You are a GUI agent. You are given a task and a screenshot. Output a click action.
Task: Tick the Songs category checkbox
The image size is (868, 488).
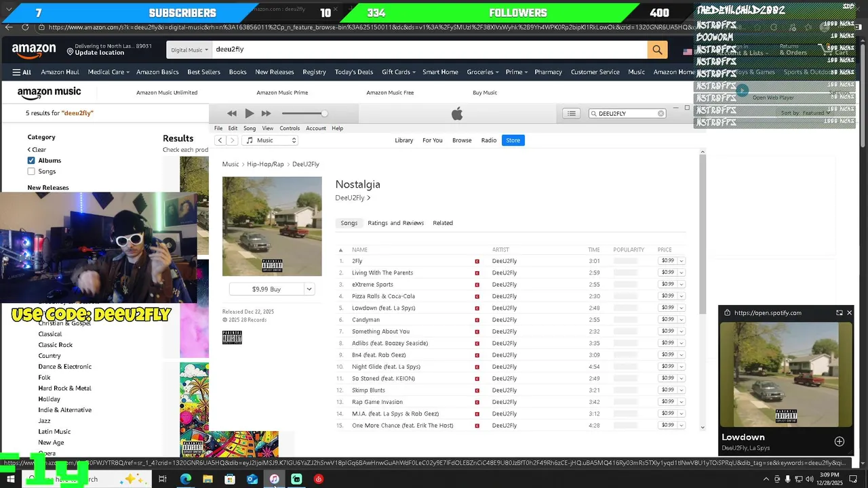click(31, 171)
